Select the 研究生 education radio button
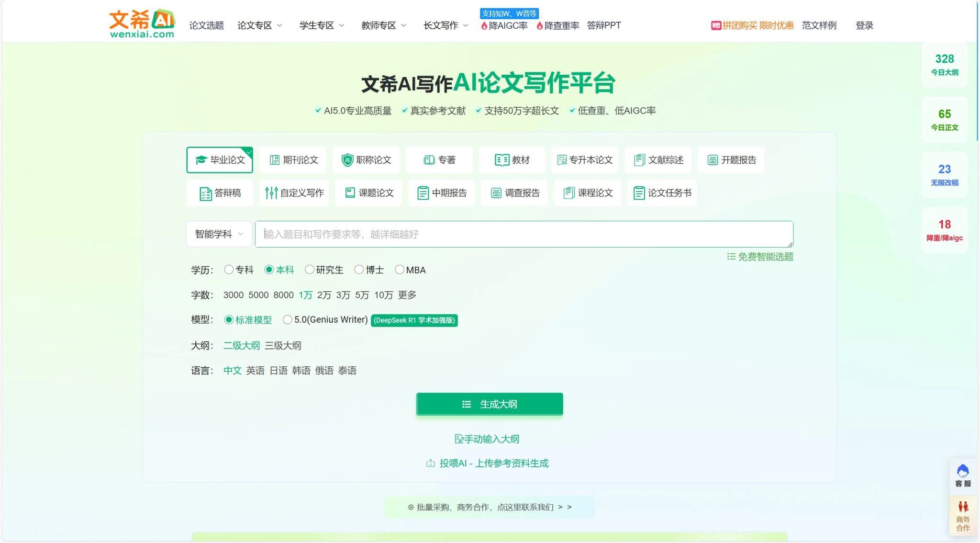The image size is (980, 543). coord(310,270)
